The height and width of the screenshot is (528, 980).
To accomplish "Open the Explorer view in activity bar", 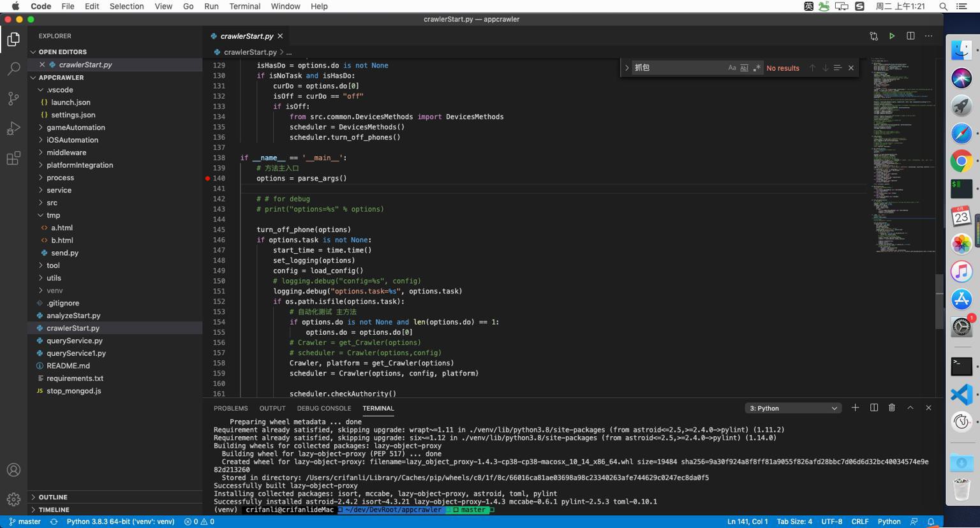I will click(x=13, y=40).
